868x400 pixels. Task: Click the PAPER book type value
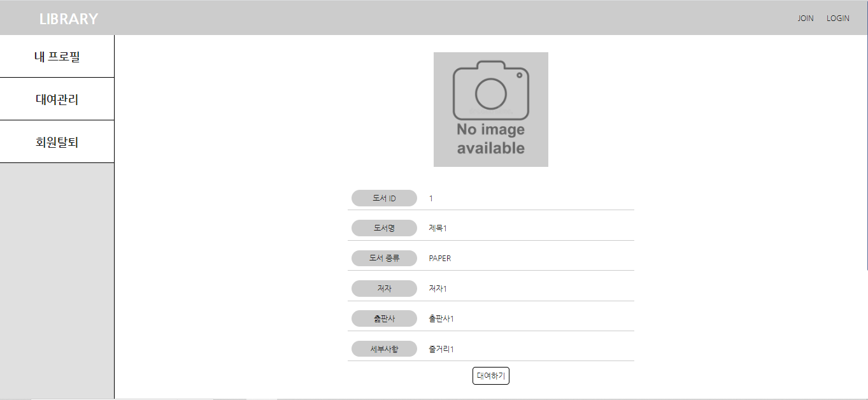tap(440, 258)
